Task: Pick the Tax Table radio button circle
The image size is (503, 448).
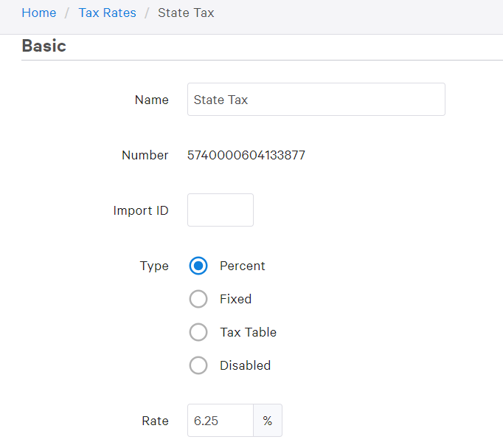Action: pos(198,332)
